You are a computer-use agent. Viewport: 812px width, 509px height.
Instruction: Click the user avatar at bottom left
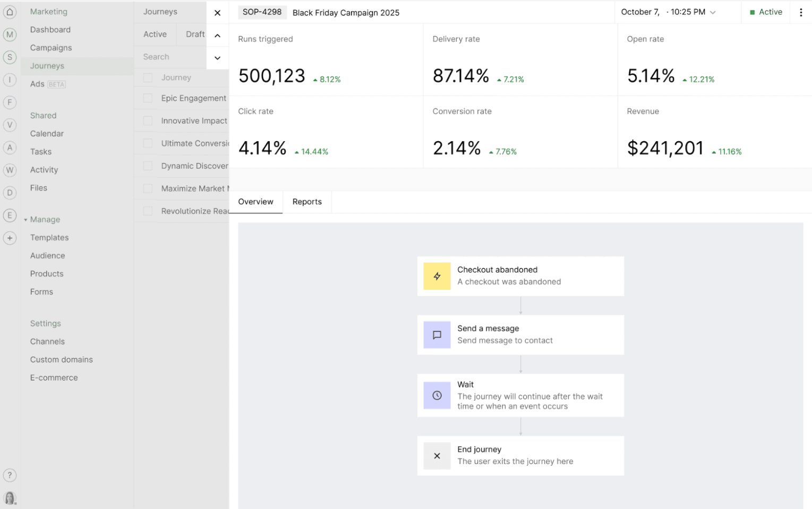pyautogui.click(x=10, y=498)
